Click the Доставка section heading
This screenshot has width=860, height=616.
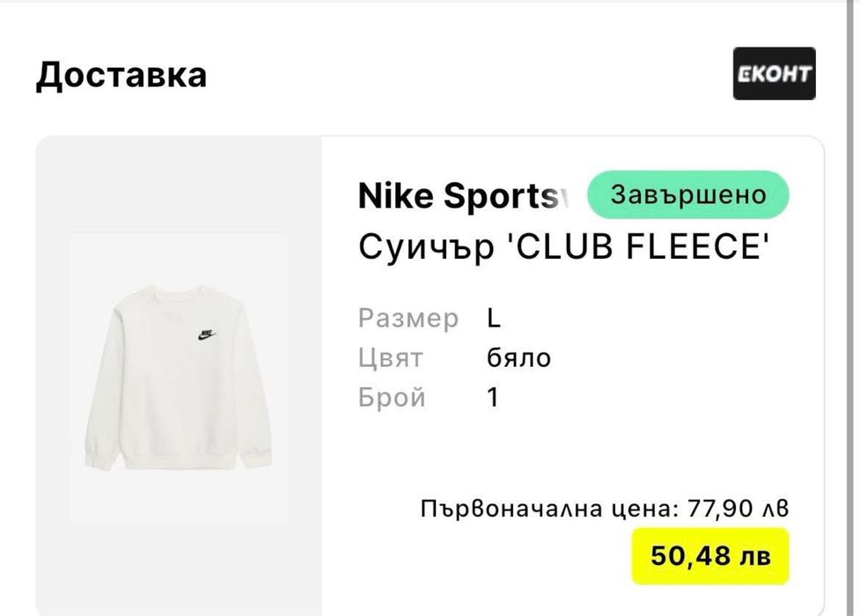[x=121, y=76]
